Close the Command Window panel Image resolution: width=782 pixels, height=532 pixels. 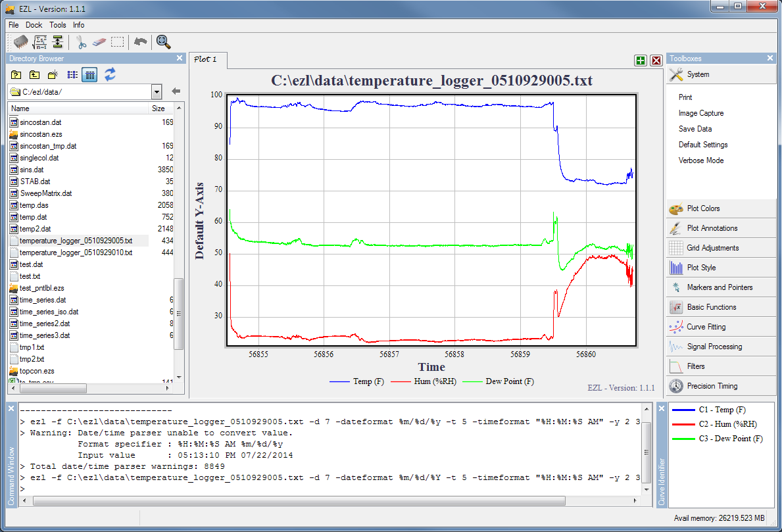point(11,408)
